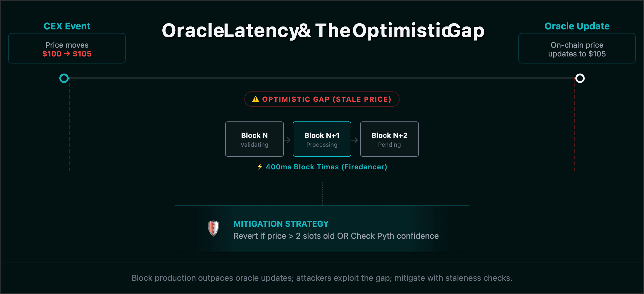644x294 pixels.
Task: Select the teal CEX Event timeline marker
Action: coord(64,78)
